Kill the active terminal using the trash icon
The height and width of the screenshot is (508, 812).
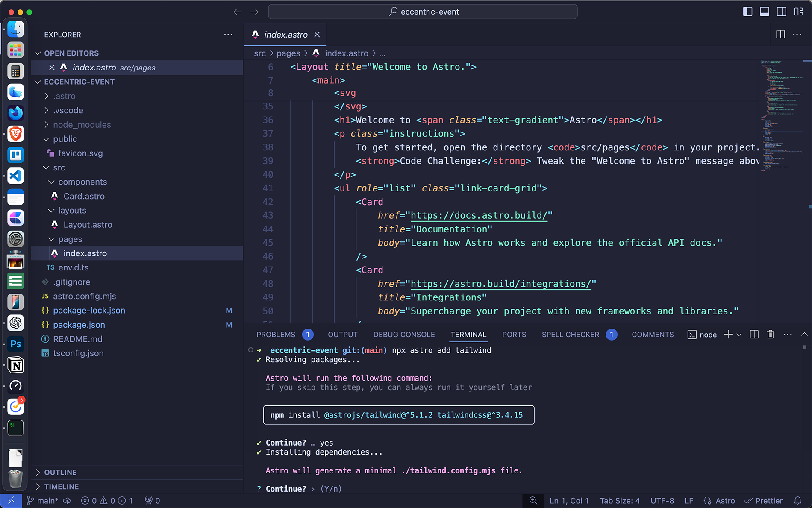771,335
